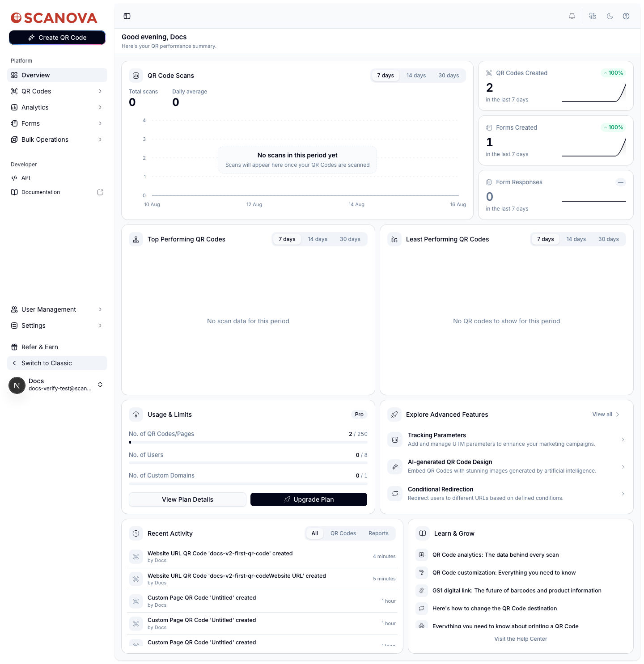Click the Least Performing QR Codes icon
Screen dimensions: 644x664
click(394, 239)
